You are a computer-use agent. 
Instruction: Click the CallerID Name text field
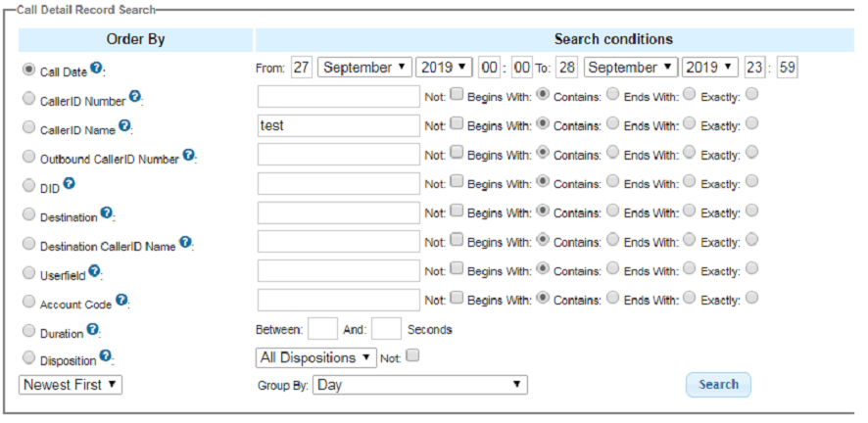point(338,125)
